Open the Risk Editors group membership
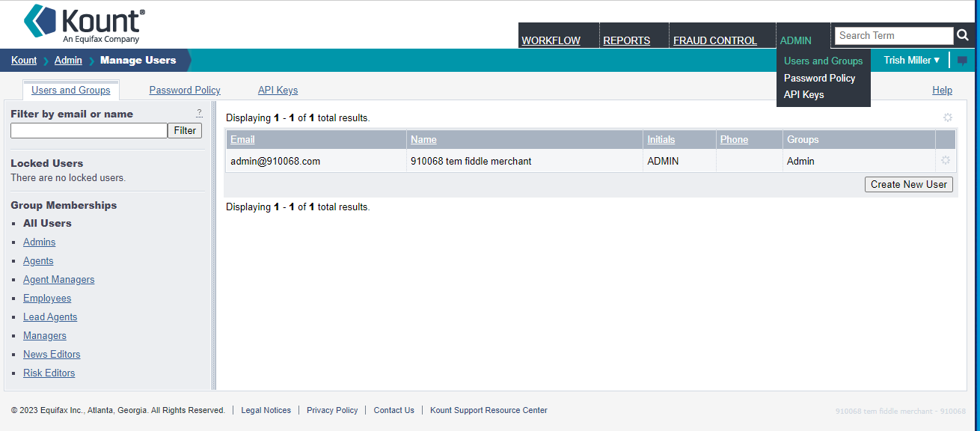 (49, 373)
